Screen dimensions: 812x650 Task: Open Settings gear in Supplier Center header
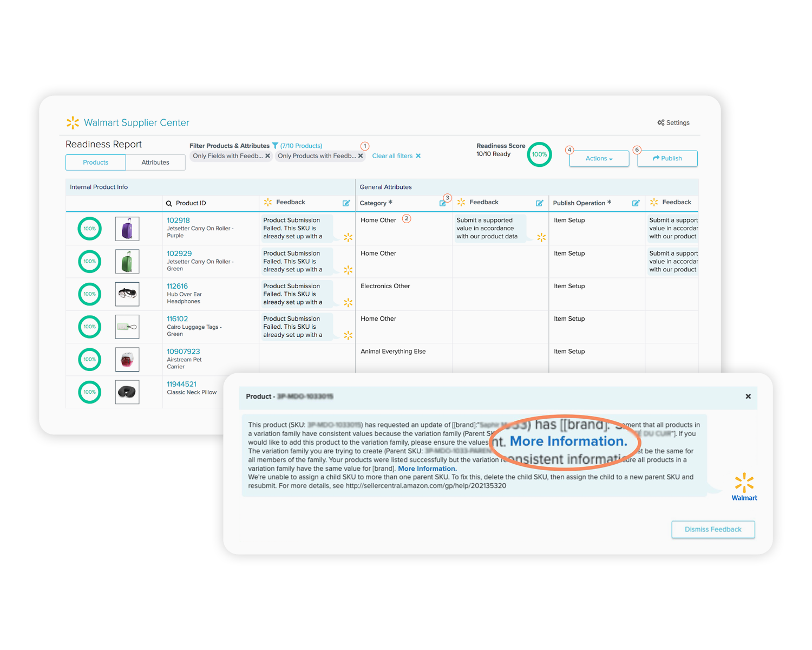673,123
